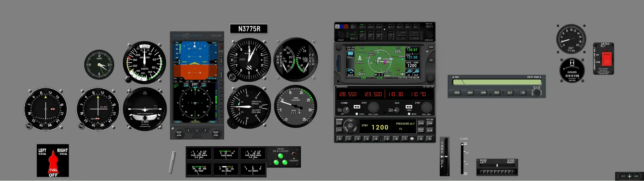Image resolution: width=644 pixels, height=181 pixels.
Task: Swap COMM active and standby on KX 165A
Action: [357, 107]
